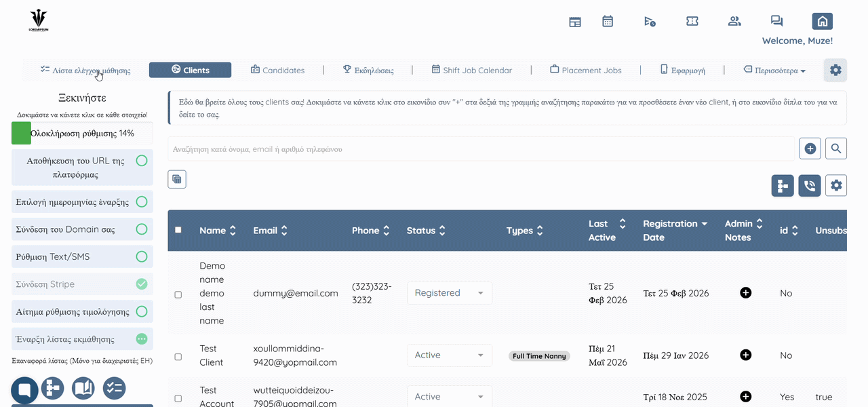This screenshot has height=407, width=868.
Task: Add admin note for Test Client row
Action: click(x=746, y=355)
